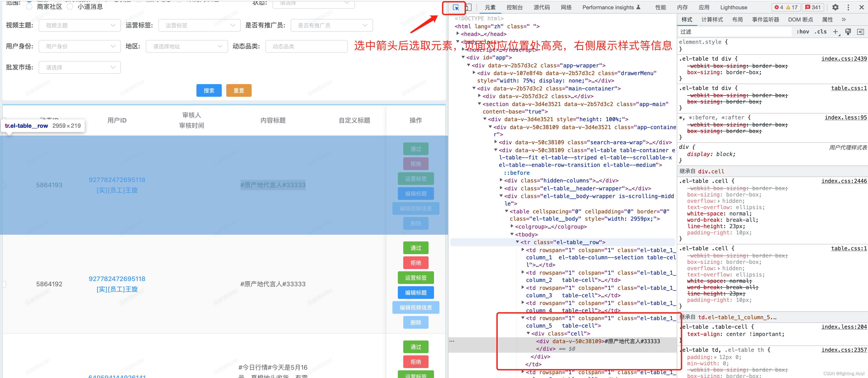Screen dimensions: 868x378
Task: Click 删除 for row 5864192
Action: 415,322
